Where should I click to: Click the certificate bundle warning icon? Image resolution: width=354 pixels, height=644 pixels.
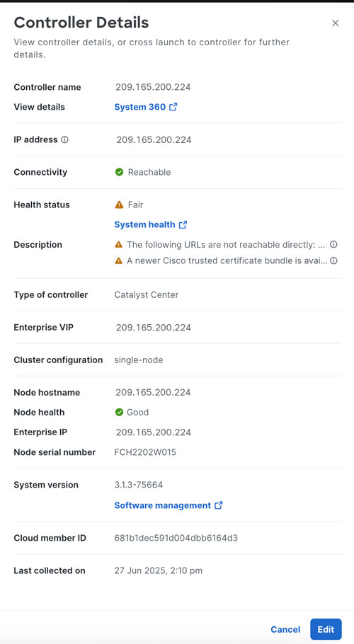pos(119,261)
